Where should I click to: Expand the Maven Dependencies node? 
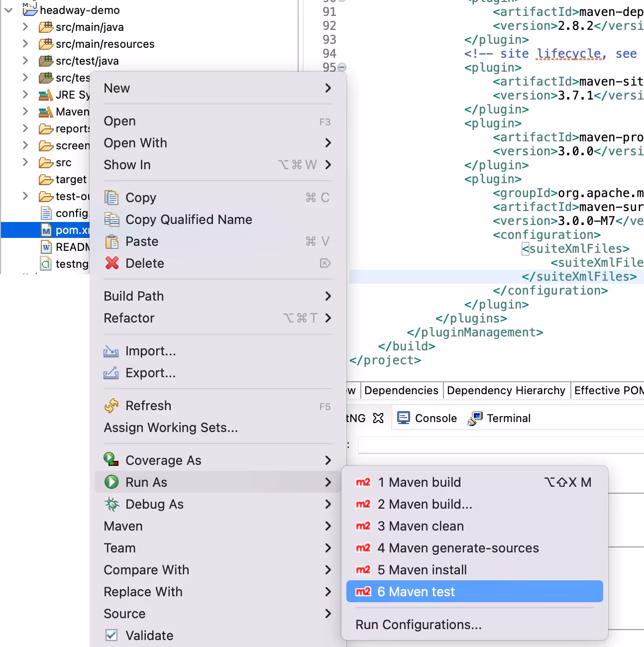tap(25, 111)
